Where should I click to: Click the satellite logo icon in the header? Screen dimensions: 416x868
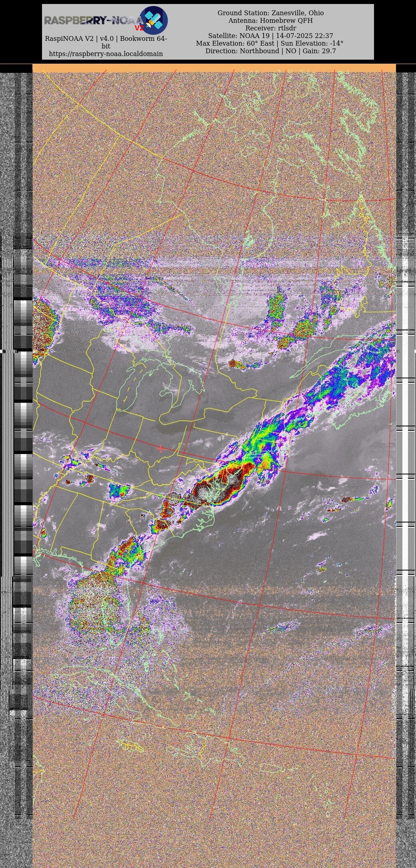coord(154,20)
